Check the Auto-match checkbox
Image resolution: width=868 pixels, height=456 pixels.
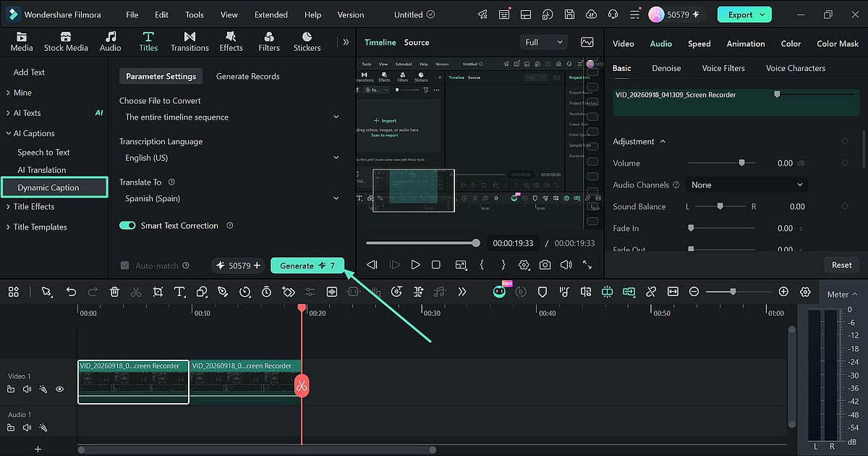125,266
